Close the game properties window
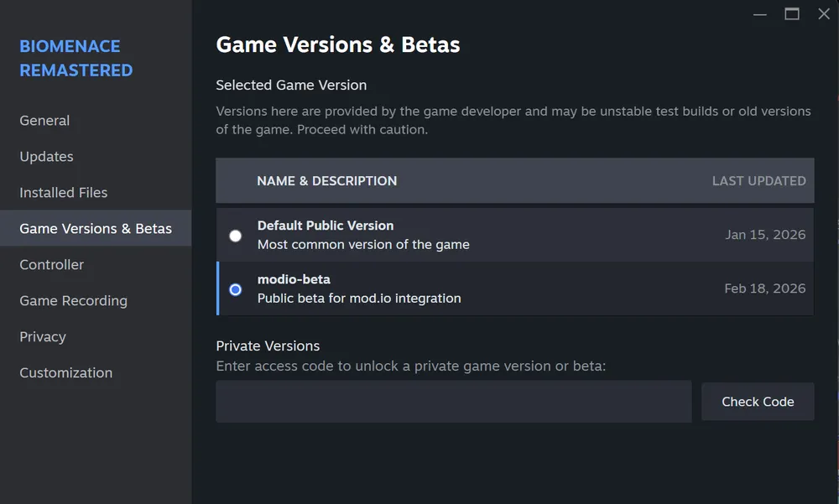The image size is (839, 504). click(823, 14)
